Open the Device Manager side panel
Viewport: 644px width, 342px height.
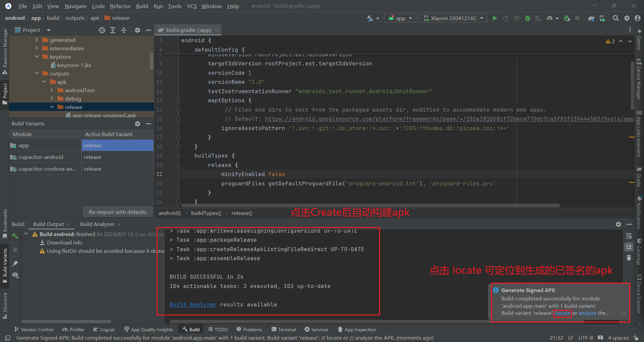[639, 80]
